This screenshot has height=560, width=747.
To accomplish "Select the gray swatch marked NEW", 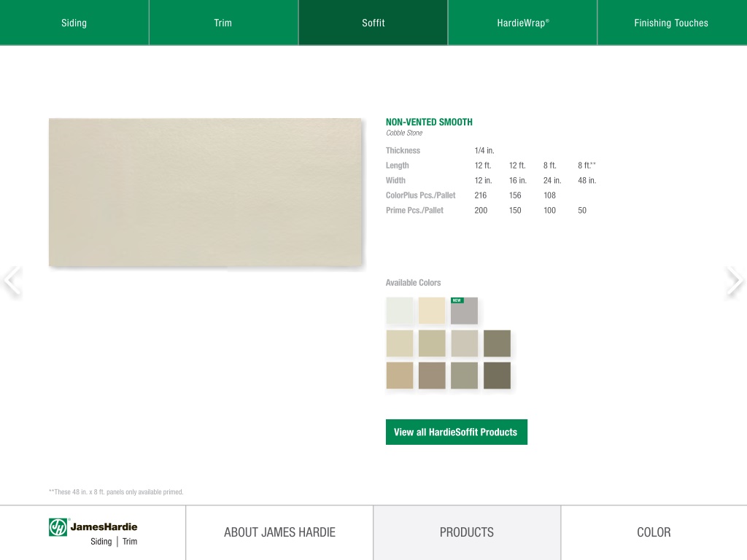I will click(x=465, y=311).
